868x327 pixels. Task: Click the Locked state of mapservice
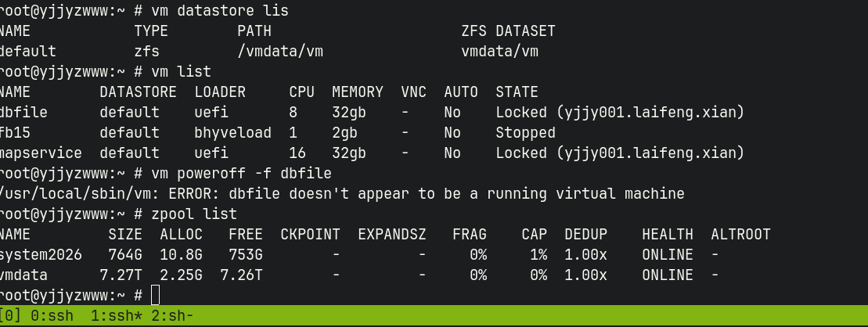[x=620, y=153]
